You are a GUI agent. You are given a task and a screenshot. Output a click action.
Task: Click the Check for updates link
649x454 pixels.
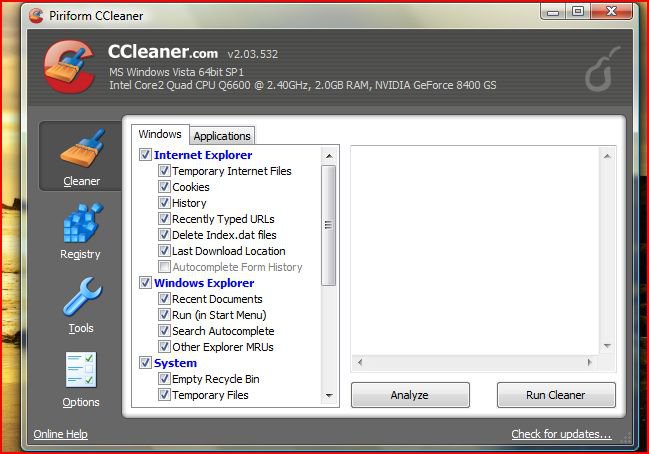(561, 434)
